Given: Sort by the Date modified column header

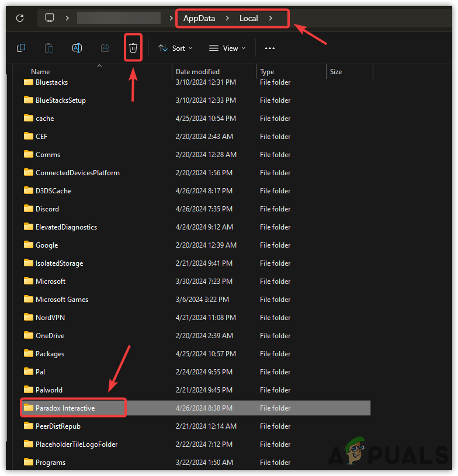Looking at the screenshot, I should point(197,72).
